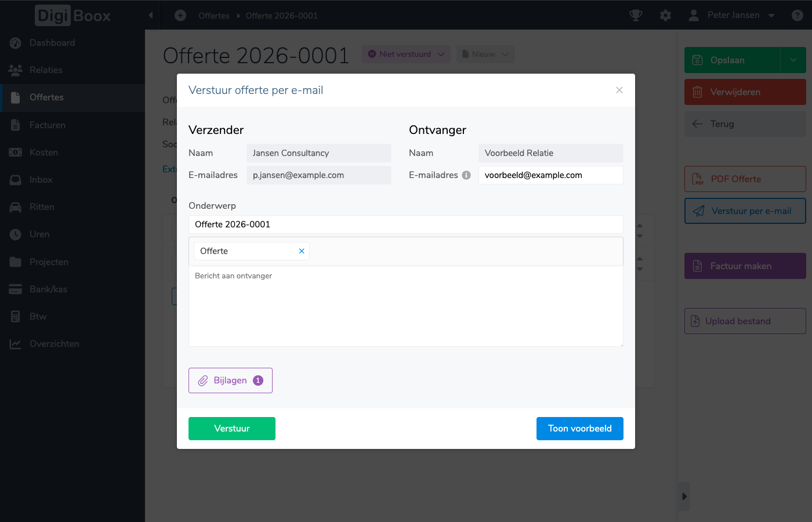Expand the Opslaan split-button arrow
Screen dimensions: 812x522
pyautogui.click(x=793, y=60)
